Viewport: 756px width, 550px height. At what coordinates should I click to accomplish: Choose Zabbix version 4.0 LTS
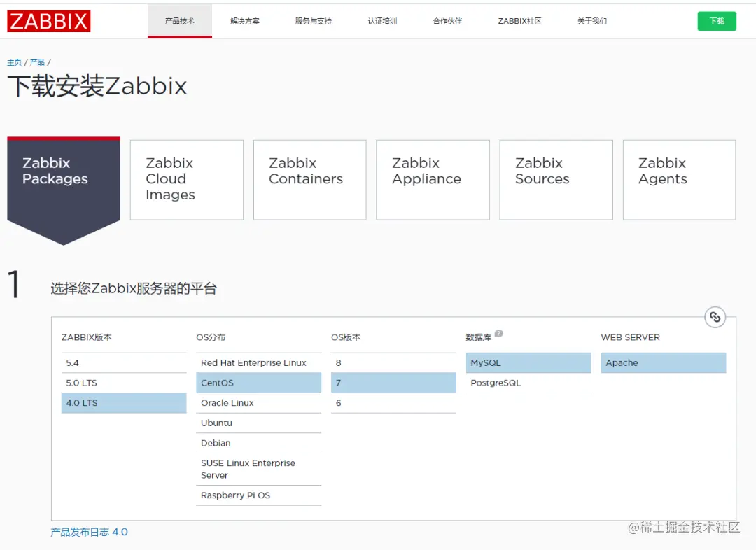click(124, 403)
